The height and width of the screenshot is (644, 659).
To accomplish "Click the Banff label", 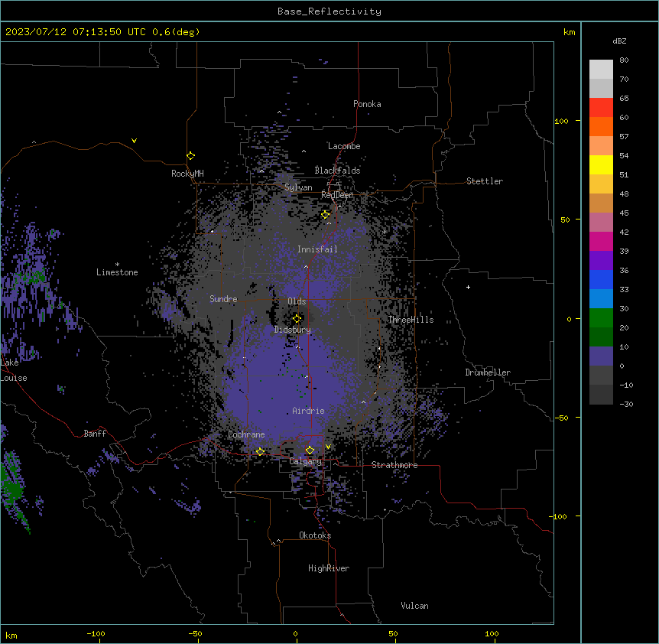I will 95,434.
